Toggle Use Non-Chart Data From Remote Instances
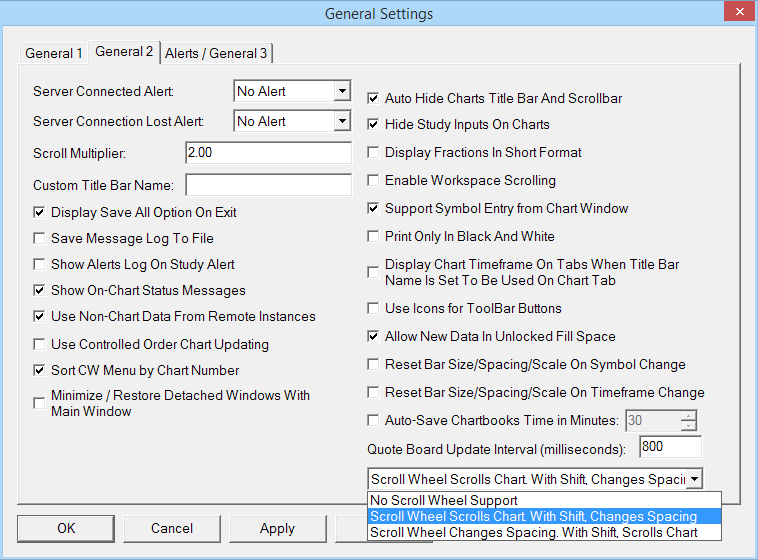758x560 pixels. point(39,316)
